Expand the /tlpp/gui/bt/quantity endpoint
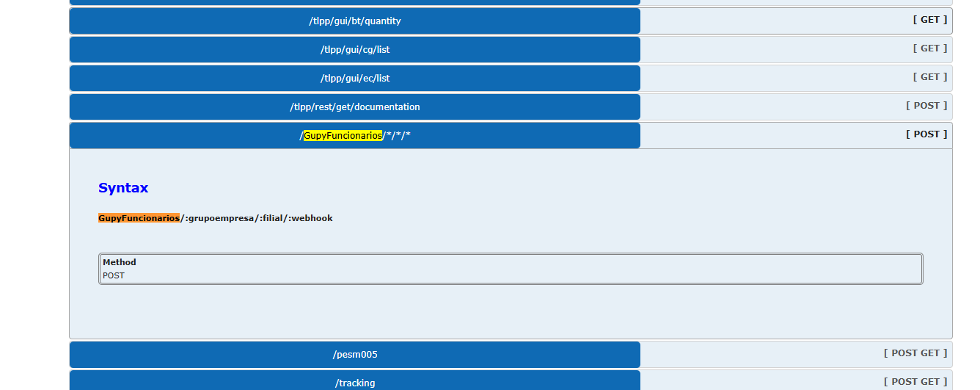Image resolution: width=980 pixels, height=390 pixels. pyautogui.click(x=354, y=21)
